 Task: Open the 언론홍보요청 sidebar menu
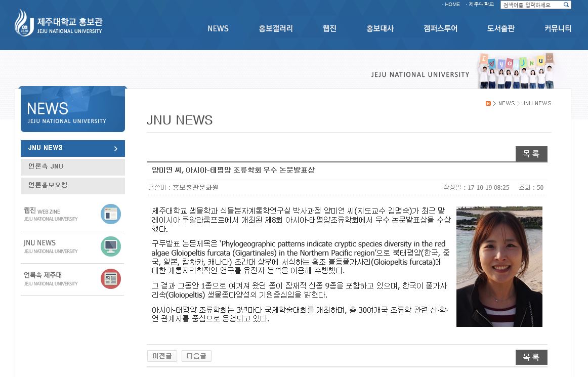point(48,186)
